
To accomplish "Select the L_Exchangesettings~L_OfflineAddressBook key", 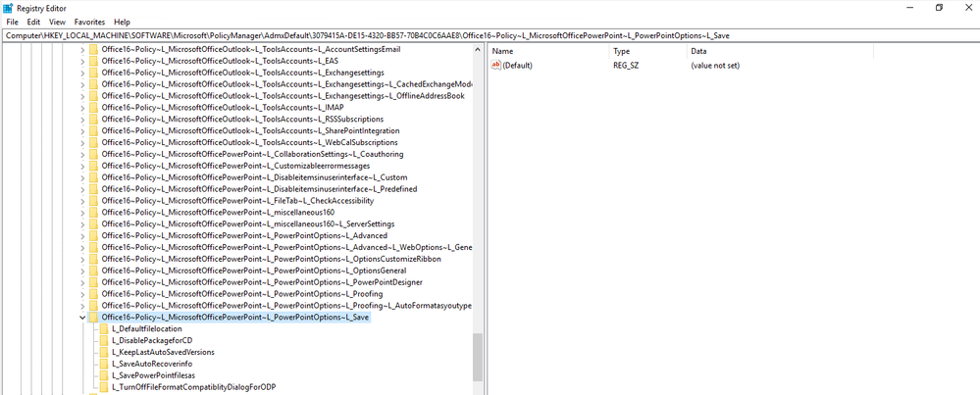I will click(x=284, y=96).
